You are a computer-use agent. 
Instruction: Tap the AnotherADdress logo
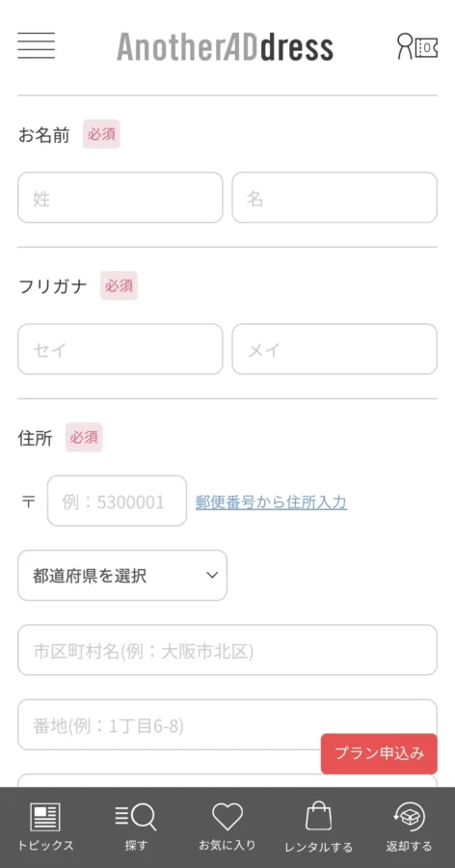pos(225,47)
